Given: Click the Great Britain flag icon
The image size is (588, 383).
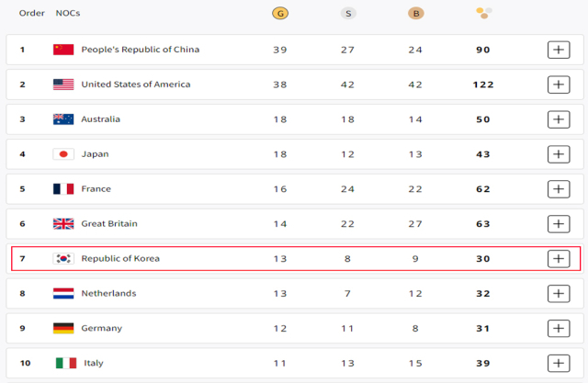Looking at the screenshot, I should coord(63,224).
